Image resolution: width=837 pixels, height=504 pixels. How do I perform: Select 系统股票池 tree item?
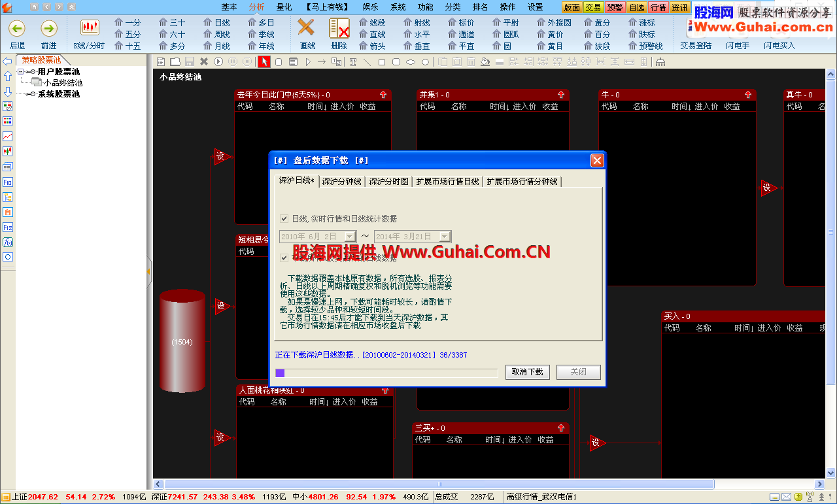(59, 94)
